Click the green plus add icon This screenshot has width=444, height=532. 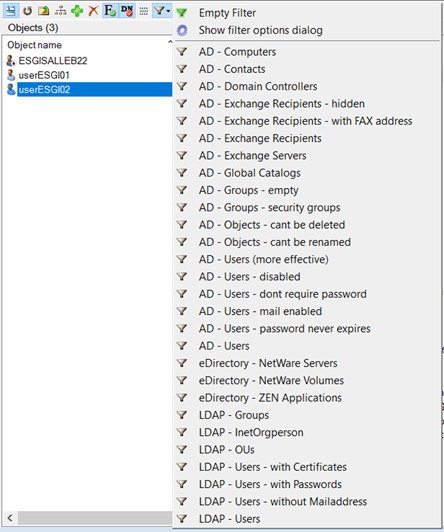(x=77, y=11)
